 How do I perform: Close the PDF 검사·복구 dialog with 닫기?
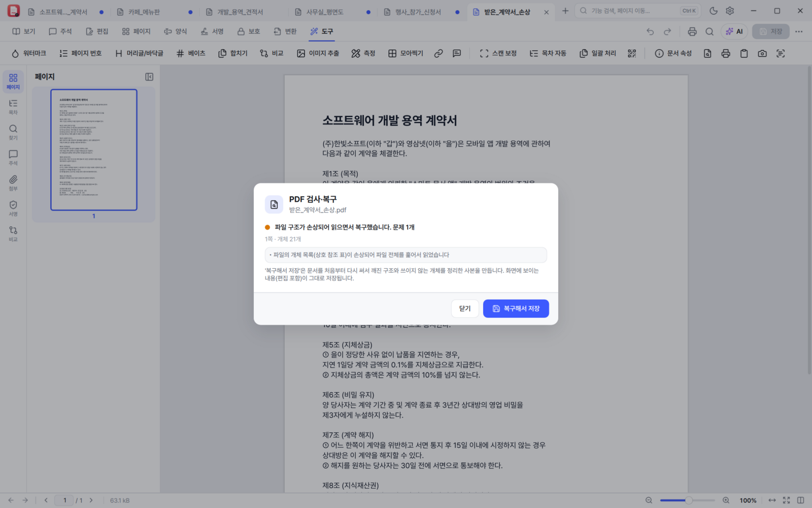click(x=465, y=308)
